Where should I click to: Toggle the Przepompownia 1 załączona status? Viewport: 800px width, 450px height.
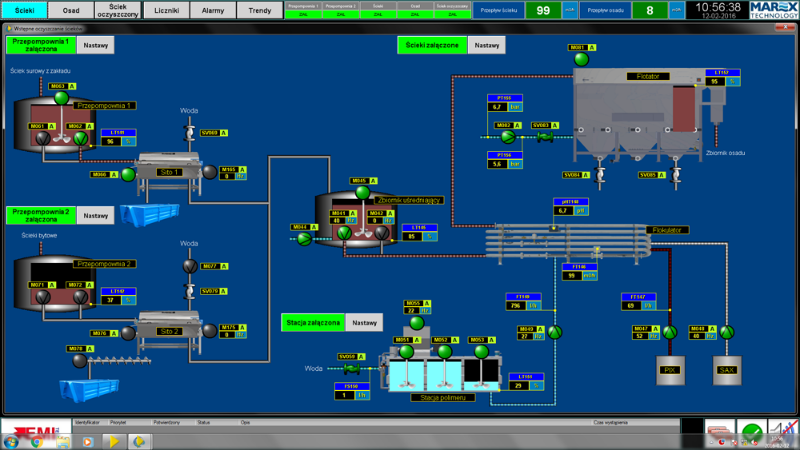tap(40, 45)
